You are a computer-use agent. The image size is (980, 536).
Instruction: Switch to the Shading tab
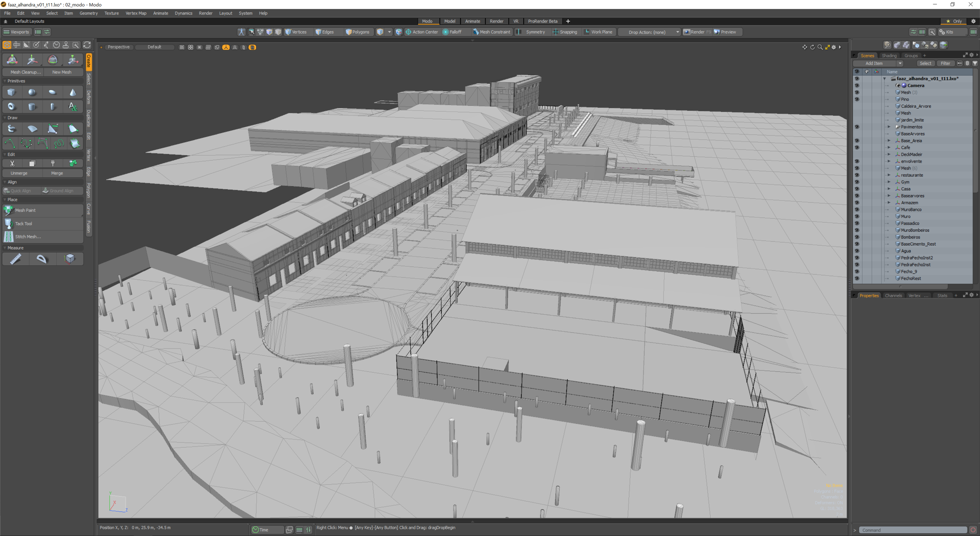pos(889,56)
